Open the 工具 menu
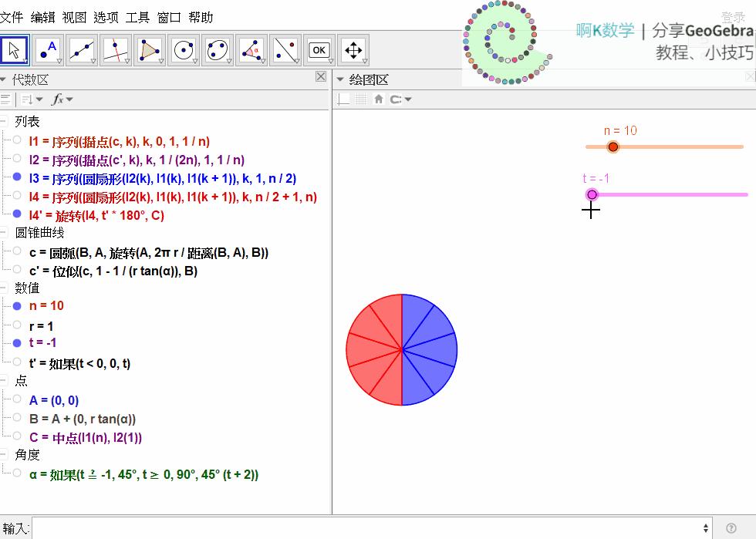Image resolution: width=756 pixels, height=539 pixels. (x=137, y=17)
